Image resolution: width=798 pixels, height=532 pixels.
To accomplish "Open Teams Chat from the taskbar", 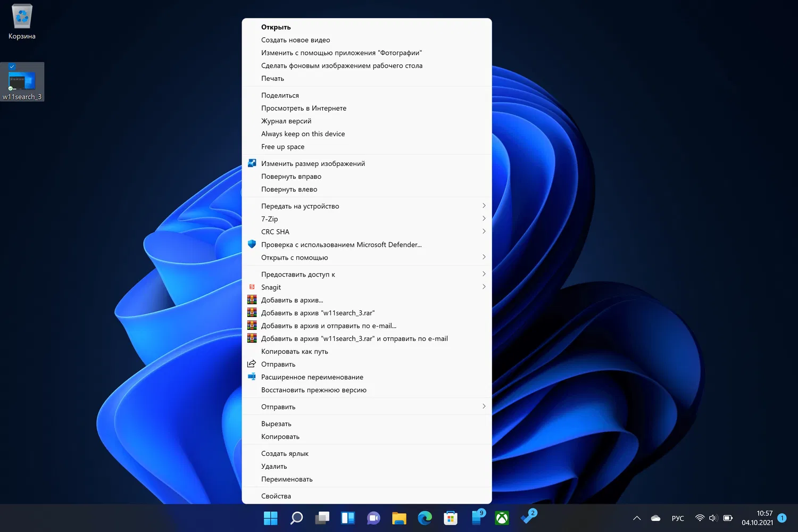I will (x=373, y=518).
